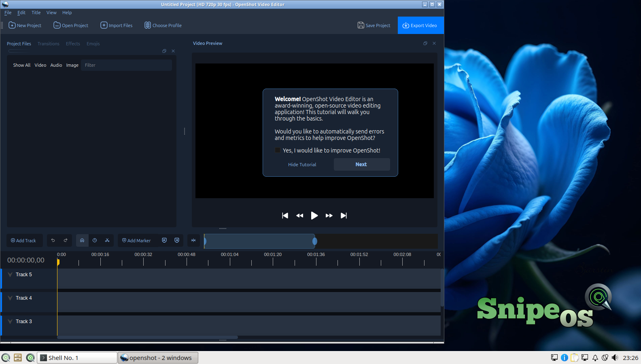The image size is (641, 364).
Task: Click the rewind playback button
Action: coord(299,216)
